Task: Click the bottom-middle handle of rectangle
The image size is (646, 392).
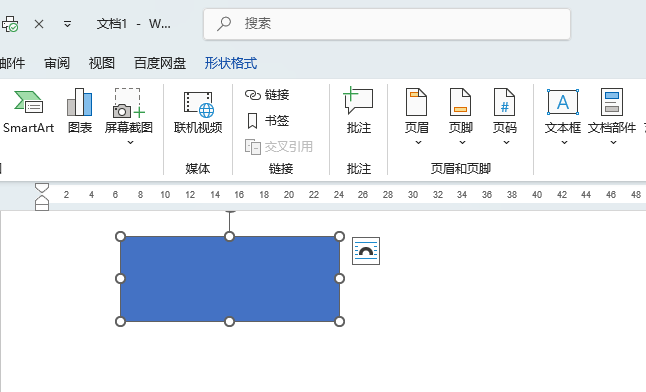Action: (229, 322)
